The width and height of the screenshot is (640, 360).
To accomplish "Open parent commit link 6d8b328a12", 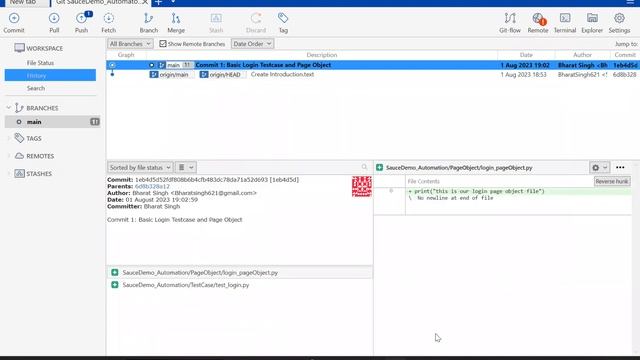I will click(x=152, y=186).
